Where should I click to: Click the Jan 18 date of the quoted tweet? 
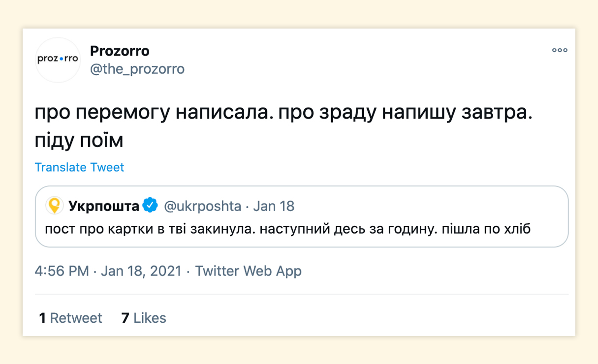[x=274, y=206]
